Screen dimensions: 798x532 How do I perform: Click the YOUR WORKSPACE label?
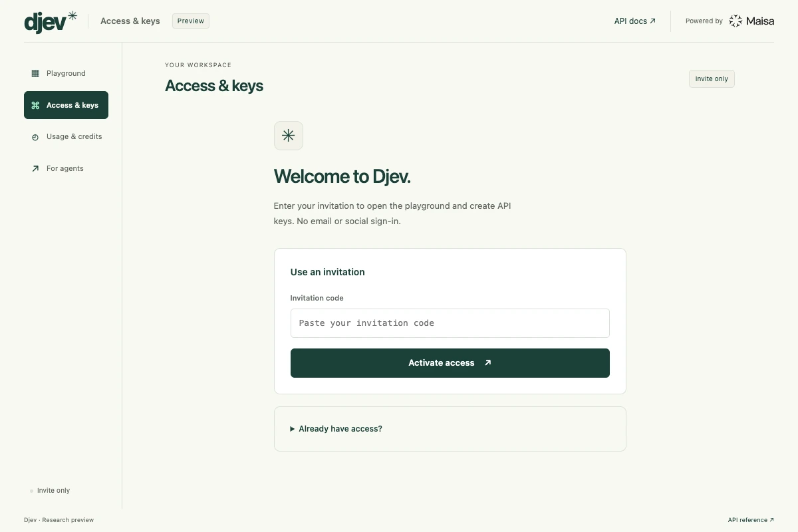[198, 65]
